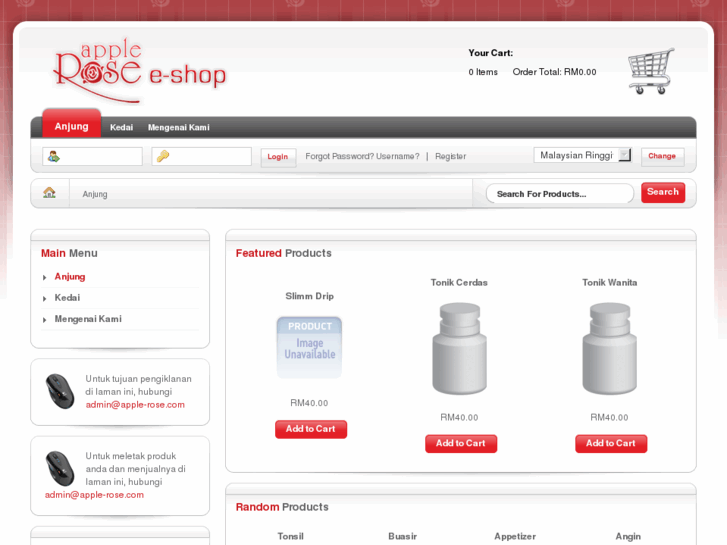Click the Anjung arrow bullet in Main Menu

pos(45,277)
